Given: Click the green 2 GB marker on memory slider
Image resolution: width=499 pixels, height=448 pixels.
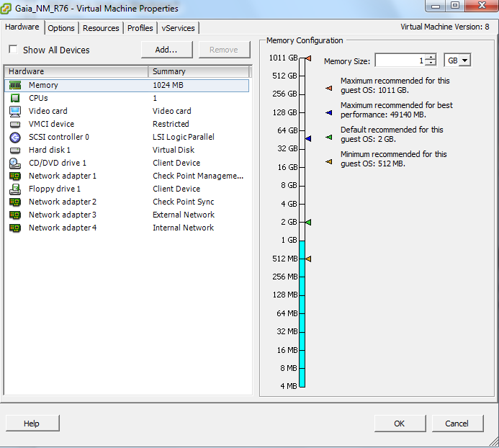Looking at the screenshot, I should 308,222.
